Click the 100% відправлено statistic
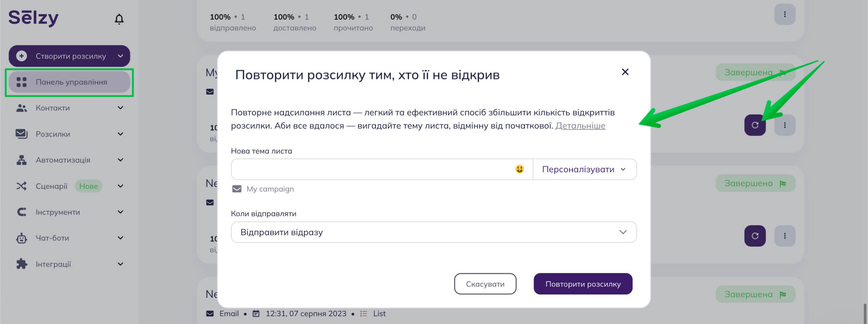 [233, 22]
